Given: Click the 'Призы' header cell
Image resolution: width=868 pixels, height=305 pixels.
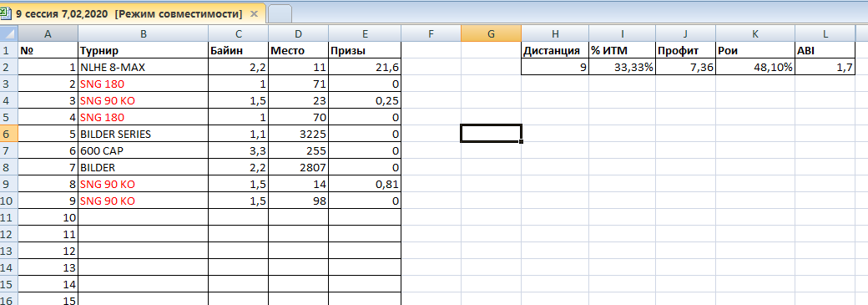Looking at the screenshot, I should 365,51.
